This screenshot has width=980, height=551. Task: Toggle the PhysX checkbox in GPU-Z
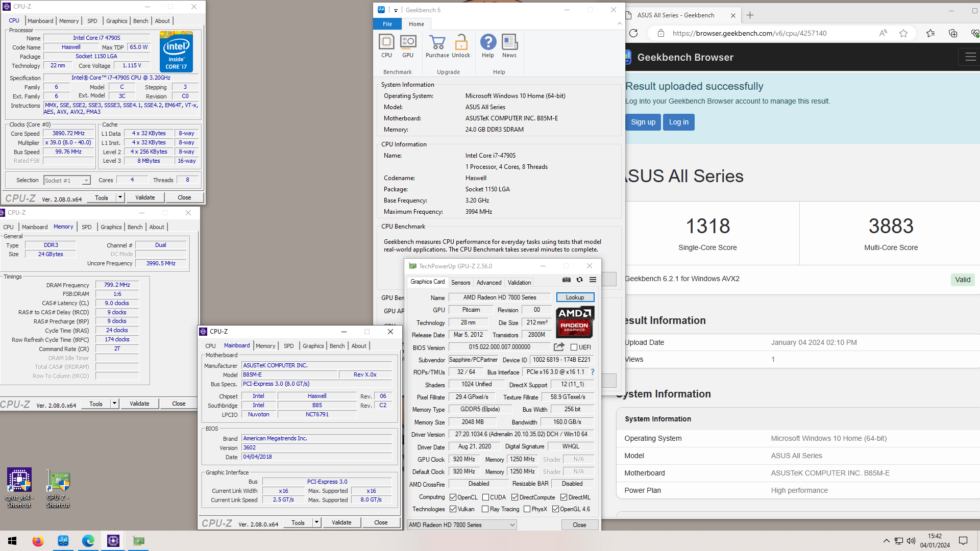coord(527,509)
